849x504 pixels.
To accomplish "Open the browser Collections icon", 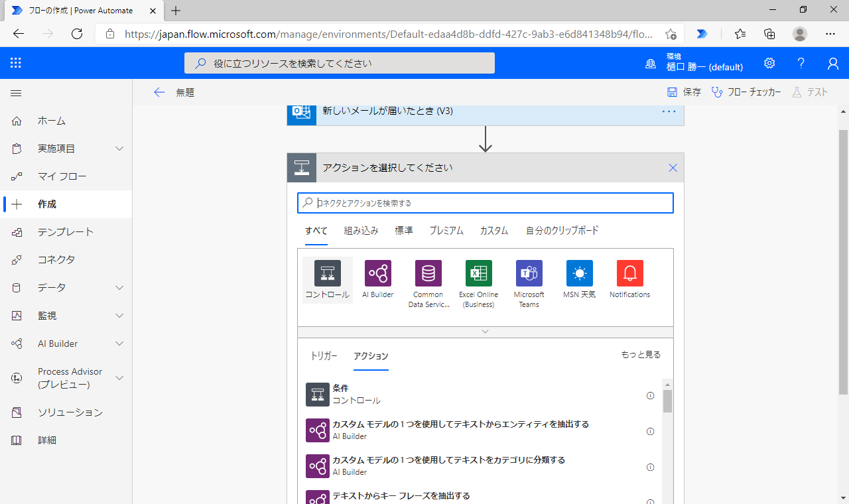I will 769,34.
